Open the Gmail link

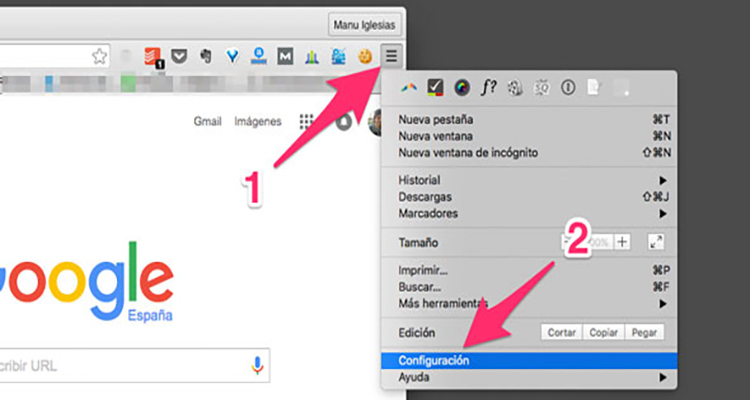pyautogui.click(x=207, y=122)
